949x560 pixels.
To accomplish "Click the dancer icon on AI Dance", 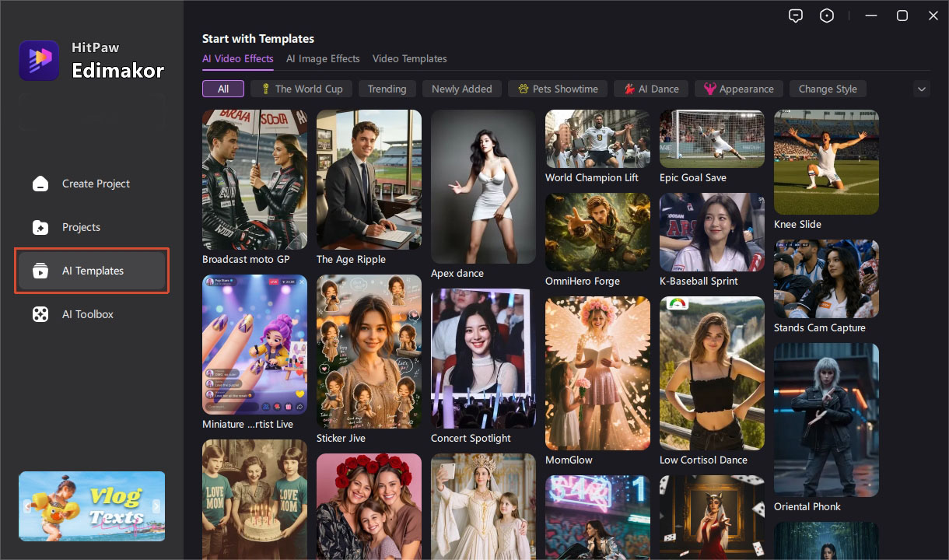I will [x=629, y=89].
